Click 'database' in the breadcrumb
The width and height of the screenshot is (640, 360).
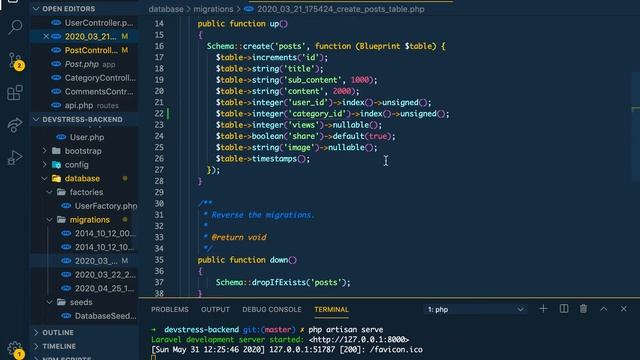[166, 9]
